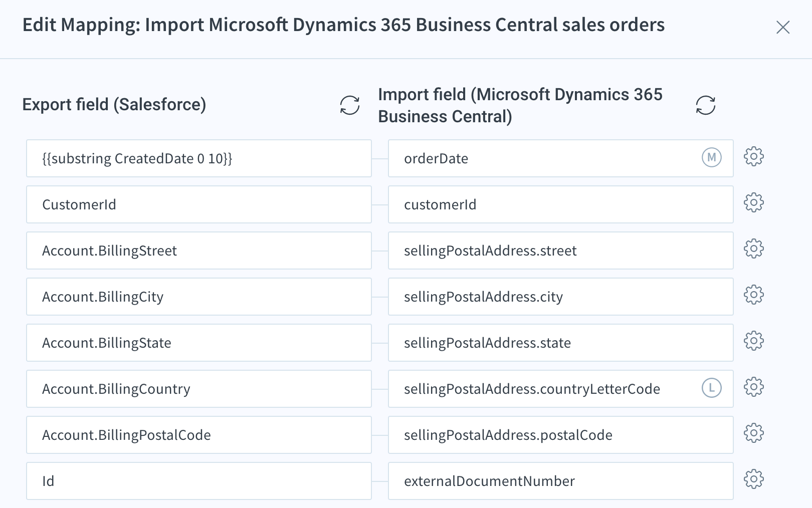Edit the externalDocumentNumber import field
Screen dimensions: 812x508
(561, 481)
